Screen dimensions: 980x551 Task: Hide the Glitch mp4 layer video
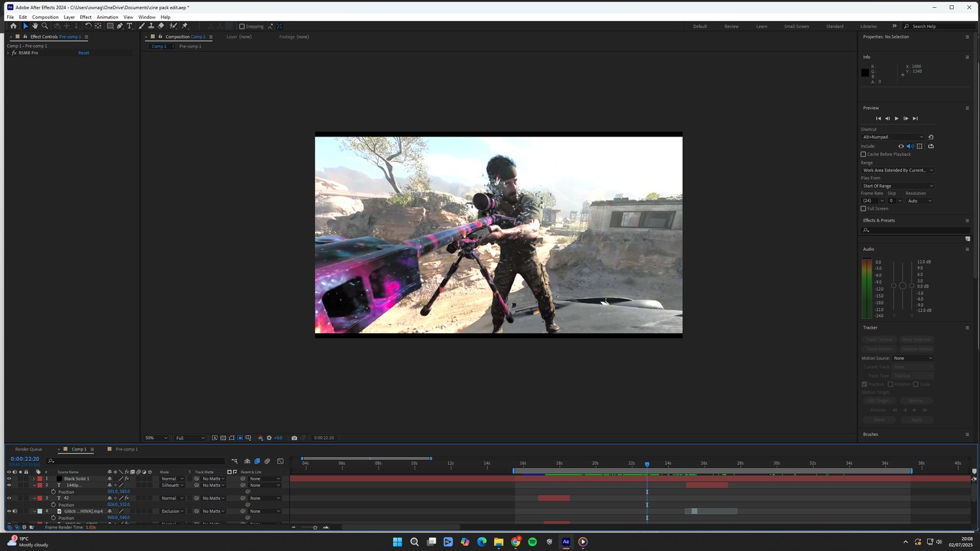(x=9, y=511)
